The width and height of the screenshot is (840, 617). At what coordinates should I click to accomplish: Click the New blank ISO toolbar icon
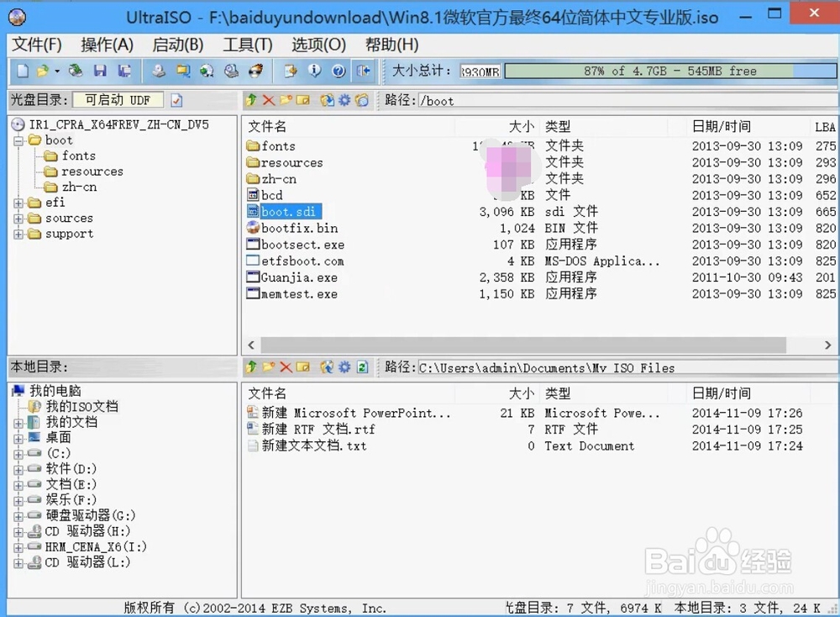point(23,71)
